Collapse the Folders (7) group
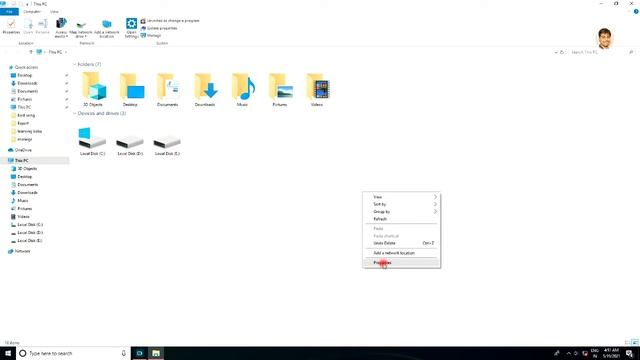Viewport: 640px width, 360px height. click(75, 64)
